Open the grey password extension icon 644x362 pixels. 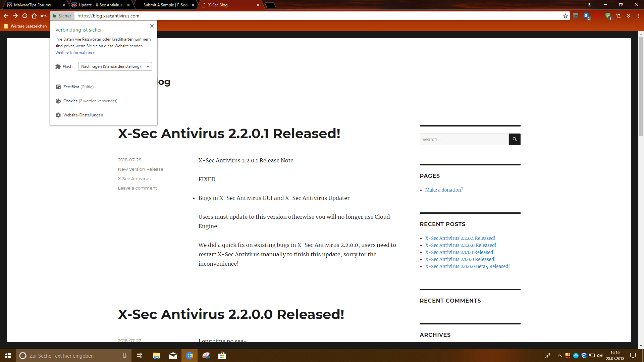click(576, 16)
